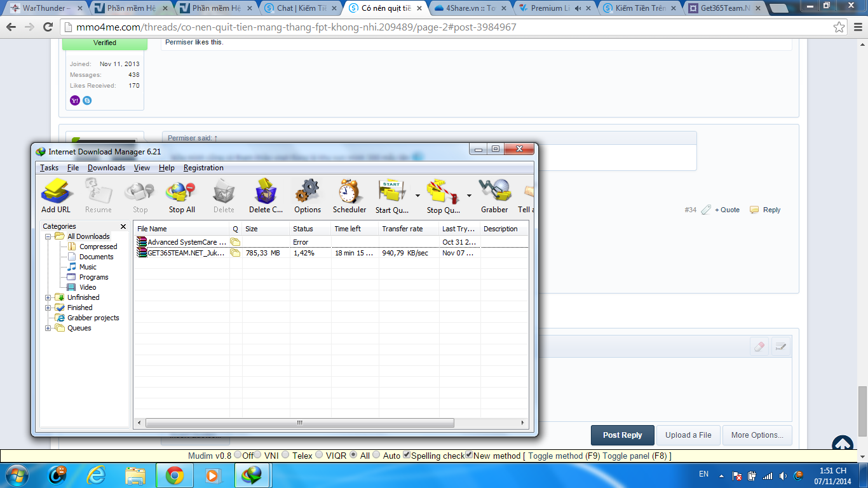Screen dimensions: 868x488
Task: Switch to the Get365Team browser tab
Action: point(724,8)
